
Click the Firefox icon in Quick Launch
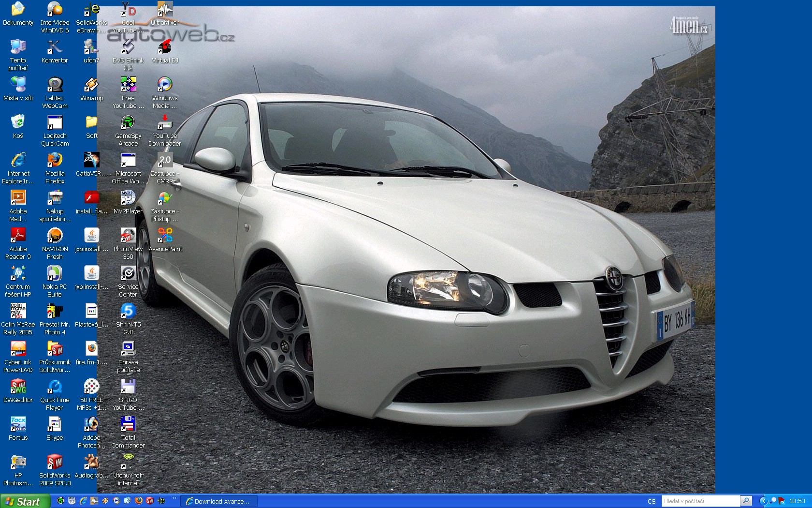pyautogui.click(x=139, y=501)
